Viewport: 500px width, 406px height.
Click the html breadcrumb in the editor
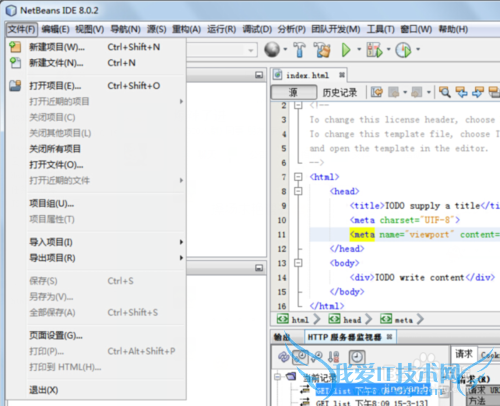[x=295, y=320]
